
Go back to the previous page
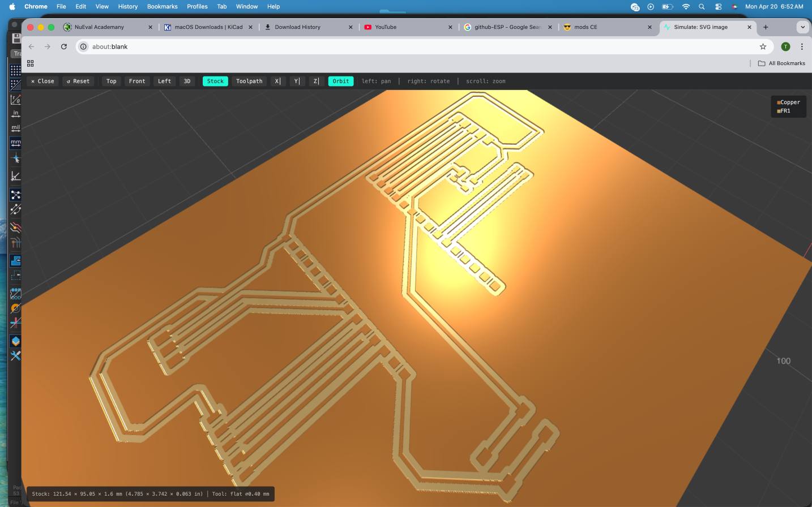(32, 46)
